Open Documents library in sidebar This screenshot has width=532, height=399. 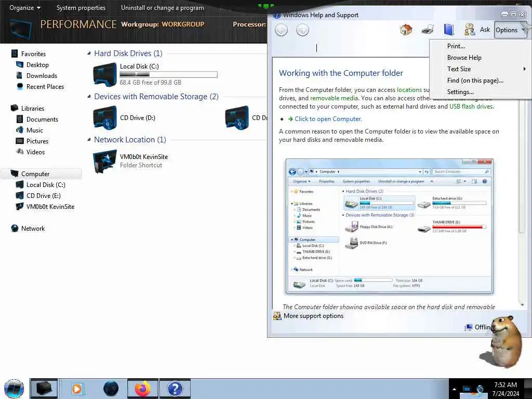tap(42, 119)
